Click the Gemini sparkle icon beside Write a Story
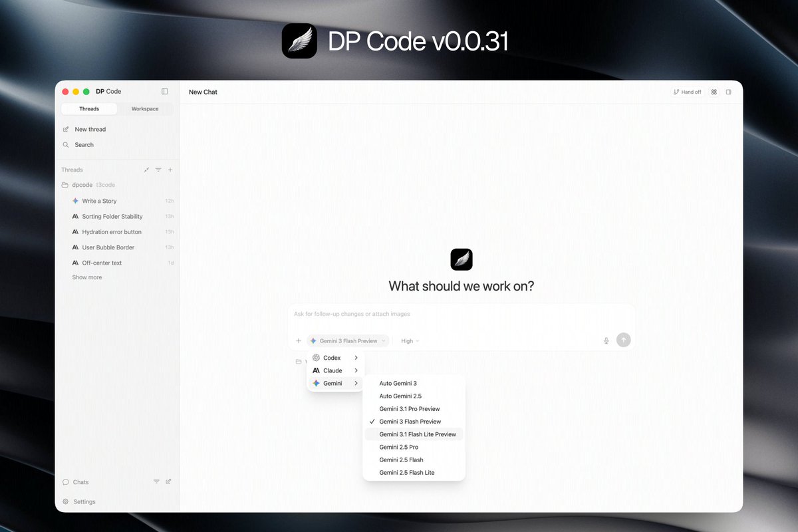This screenshot has width=798, height=532. coord(75,201)
